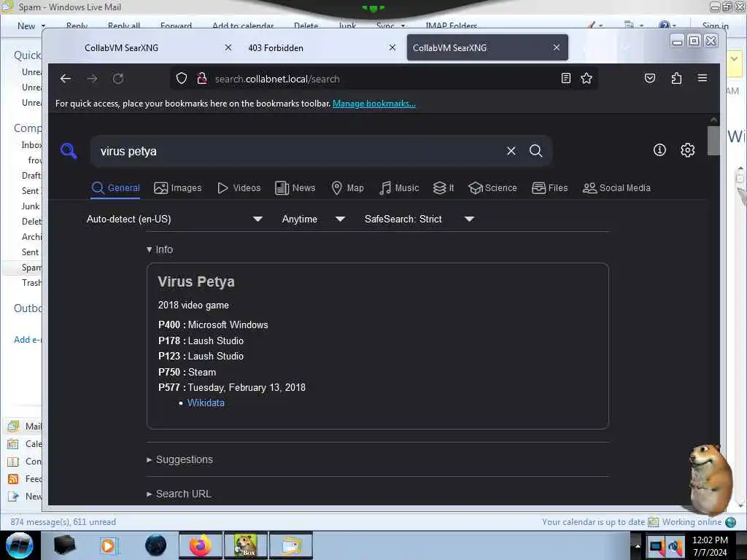Open the SearXNG about info icon
This screenshot has height=560, width=747.
click(659, 150)
